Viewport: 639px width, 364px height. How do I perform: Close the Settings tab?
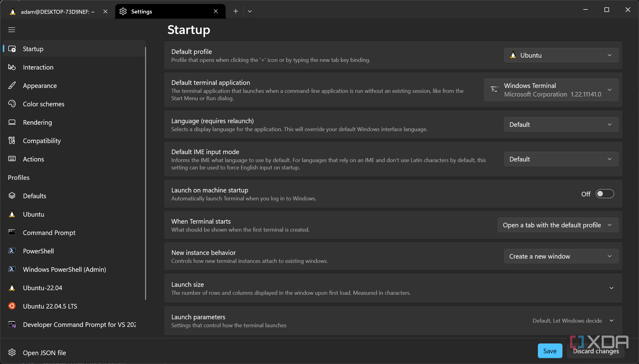click(216, 11)
